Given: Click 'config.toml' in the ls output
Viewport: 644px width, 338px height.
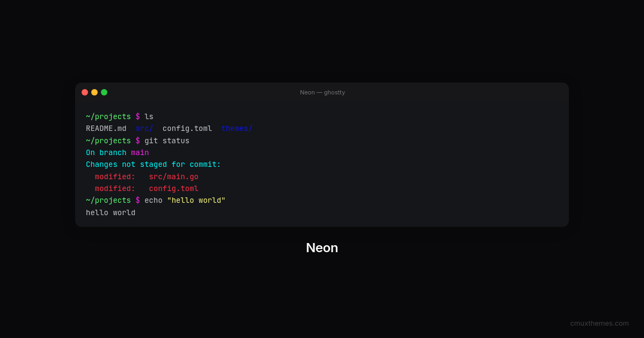Looking at the screenshot, I should [187, 129].
